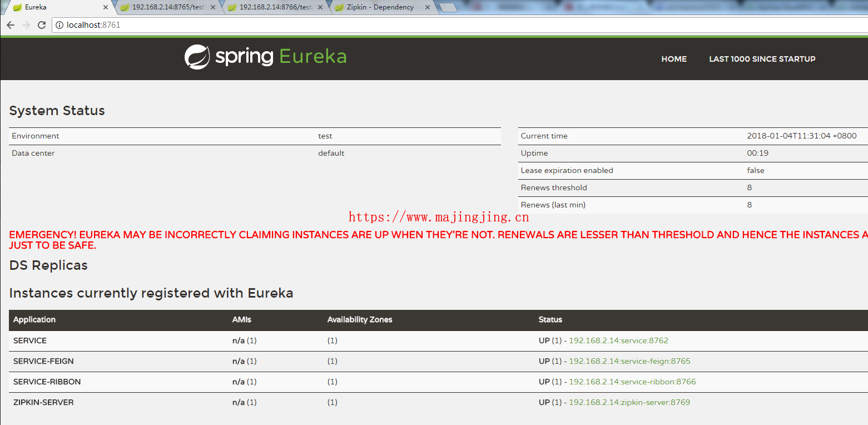Click the Status column header

tap(550, 320)
